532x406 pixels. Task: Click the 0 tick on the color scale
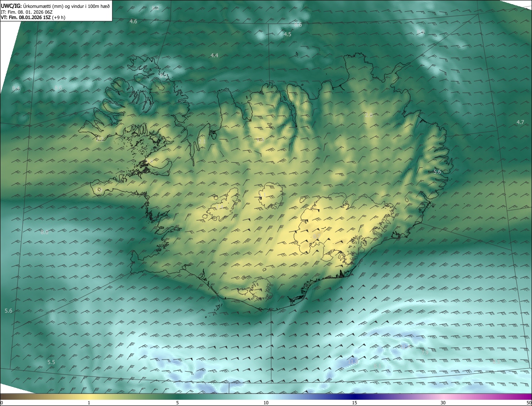pos(1,403)
